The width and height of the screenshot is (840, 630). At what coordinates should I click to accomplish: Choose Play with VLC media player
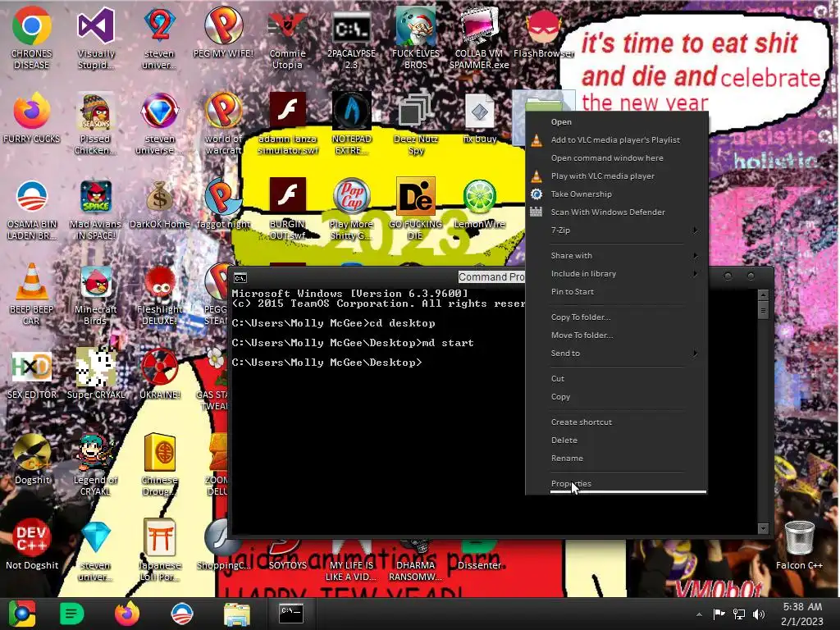[616, 176]
